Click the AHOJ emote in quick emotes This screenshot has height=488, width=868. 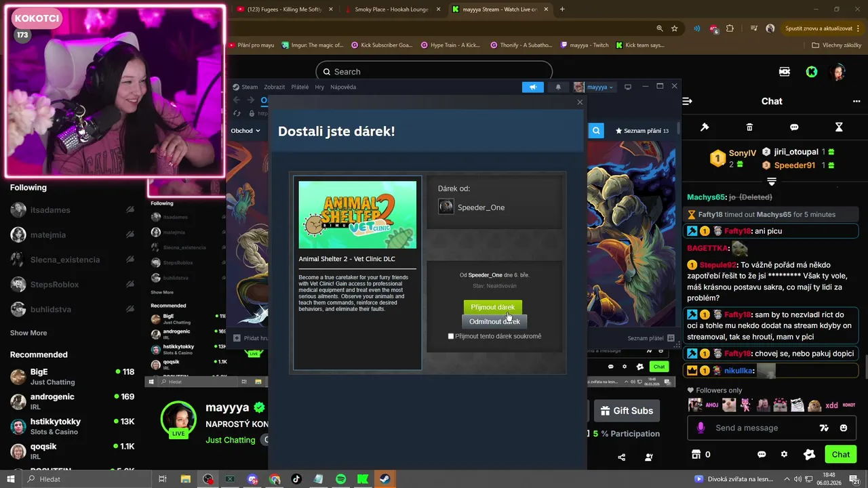pyautogui.click(x=711, y=405)
